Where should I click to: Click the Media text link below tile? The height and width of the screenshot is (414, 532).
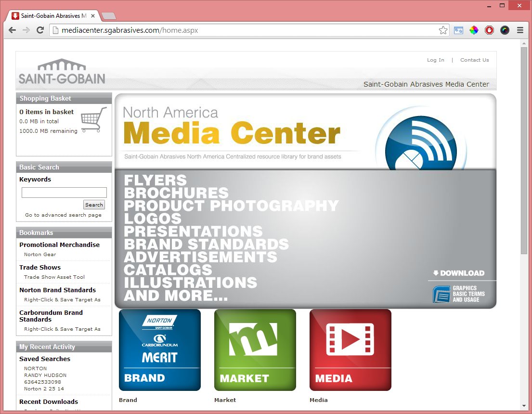point(319,400)
